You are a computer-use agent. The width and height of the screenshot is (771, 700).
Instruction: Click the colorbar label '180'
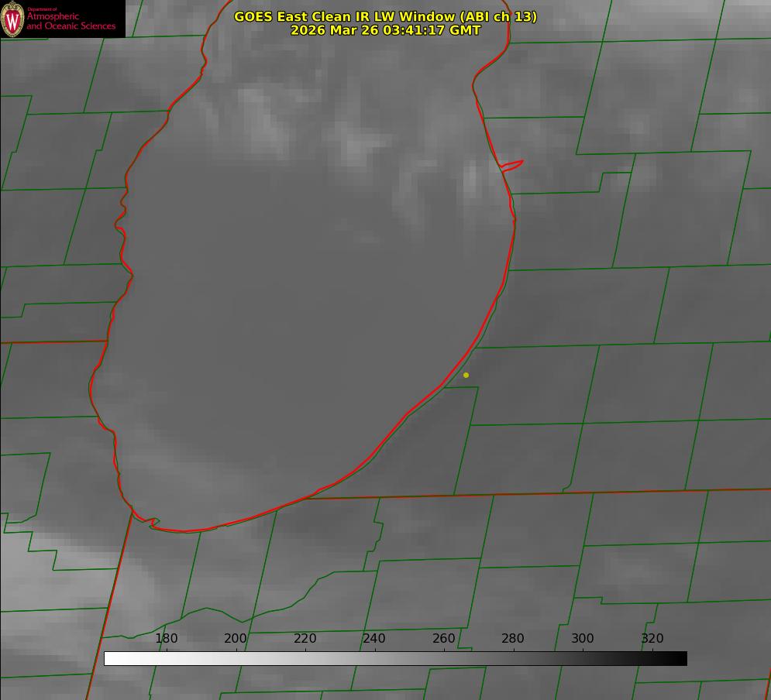pos(167,638)
